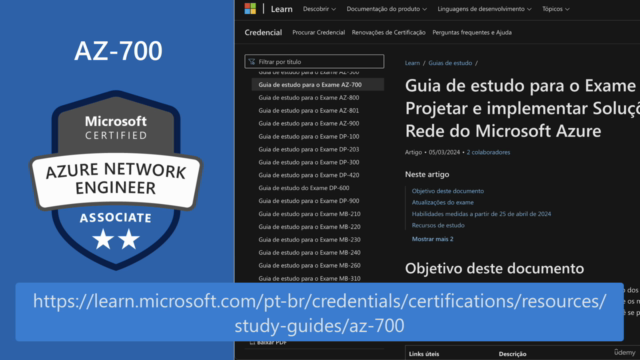Click the Descrição column header
Screen dimensions: 640x360
512,354
